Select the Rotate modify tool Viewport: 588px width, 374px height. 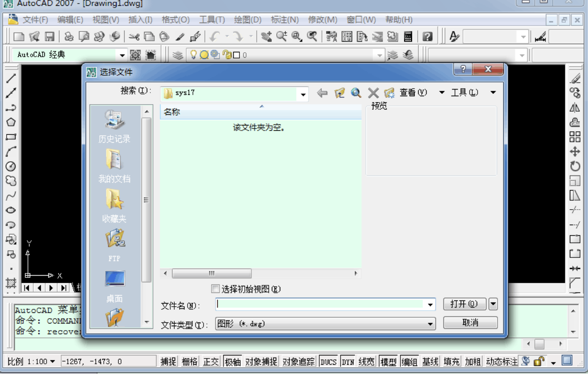[x=575, y=166]
